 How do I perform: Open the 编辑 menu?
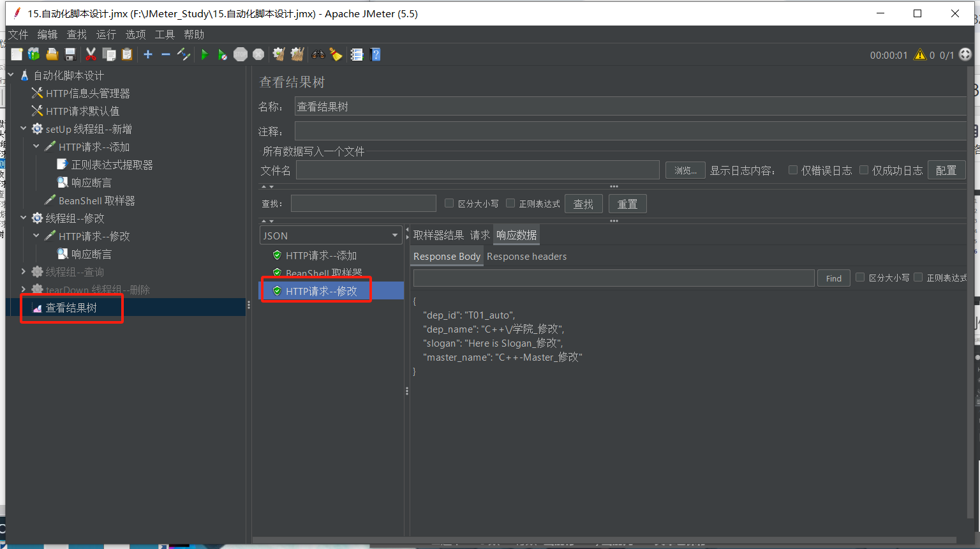(x=47, y=34)
